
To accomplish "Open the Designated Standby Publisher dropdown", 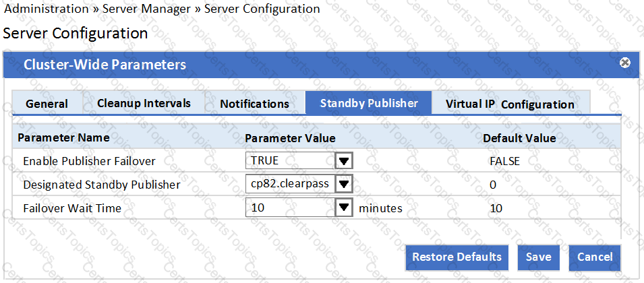I will click(x=344, y=184).
